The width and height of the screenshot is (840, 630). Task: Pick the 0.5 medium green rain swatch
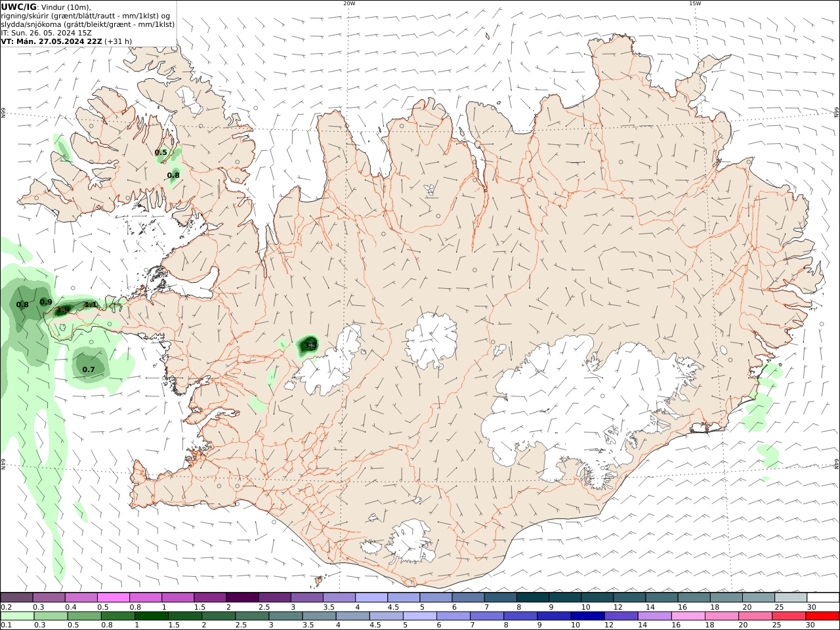[x=84, y=616]
